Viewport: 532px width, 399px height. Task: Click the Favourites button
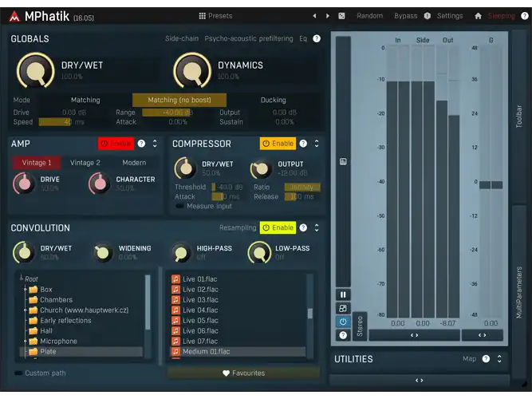(x=243, y=373)
